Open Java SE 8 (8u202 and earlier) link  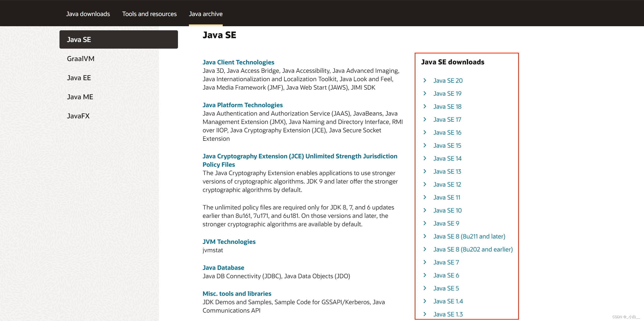[473, 249]
